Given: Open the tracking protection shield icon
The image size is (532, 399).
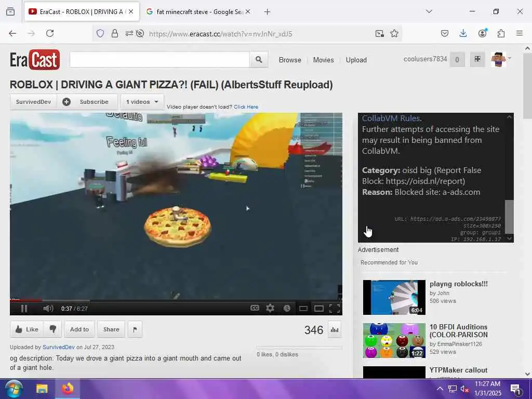Looking at the screenshot, I should [x=100, y=33].
